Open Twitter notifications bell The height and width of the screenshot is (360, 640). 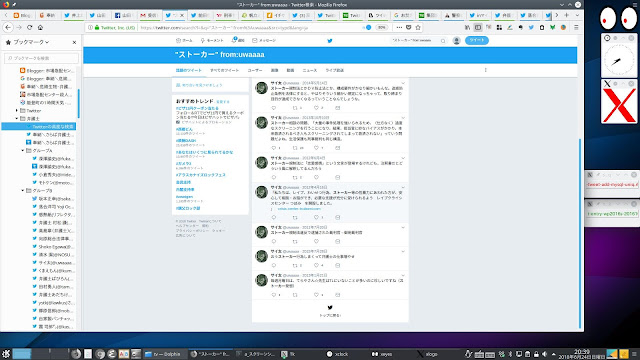(238, 40)
